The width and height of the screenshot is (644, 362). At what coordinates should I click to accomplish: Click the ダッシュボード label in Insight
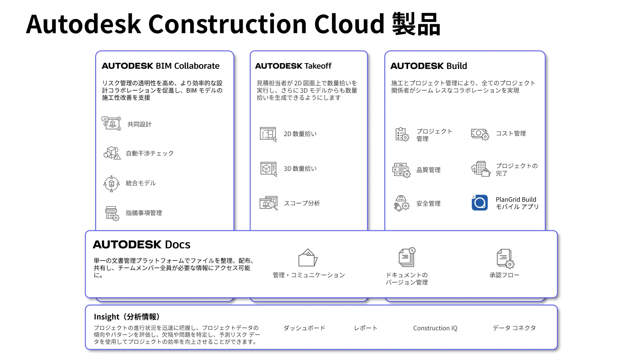(x=304, y=328)
